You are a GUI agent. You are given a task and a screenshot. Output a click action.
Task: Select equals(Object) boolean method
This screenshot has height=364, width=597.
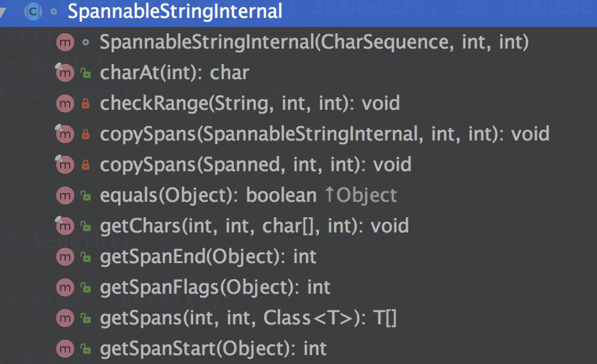click(x=208, y=195)
